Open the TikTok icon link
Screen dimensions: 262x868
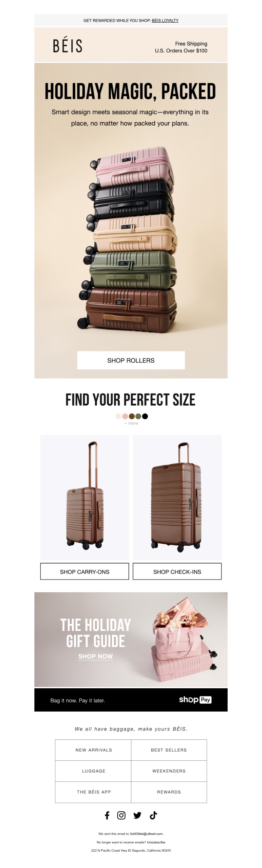[153, 816]
